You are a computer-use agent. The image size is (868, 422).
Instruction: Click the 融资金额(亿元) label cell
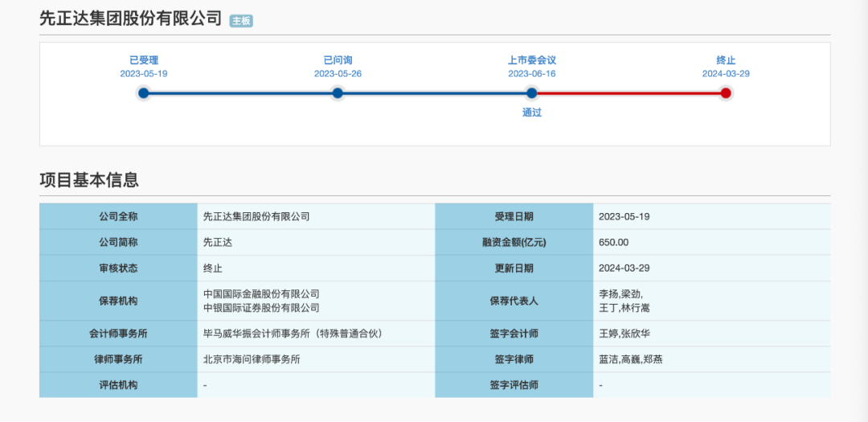point(514,242)
